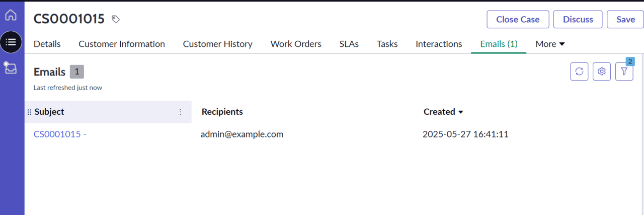Click the tag icon beside CS0001015
Viewport: 644px width, 215px height.
(116, 20)
